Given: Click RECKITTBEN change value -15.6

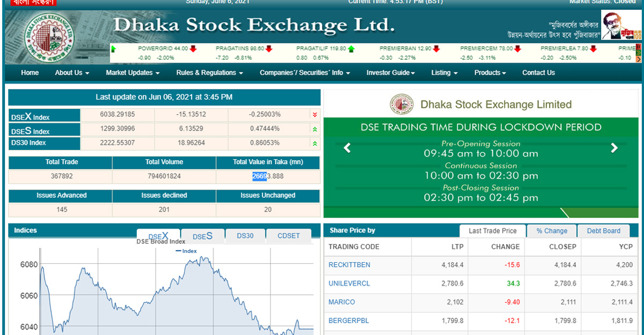Looking at the screenshot, I should (x=512, y=265).
